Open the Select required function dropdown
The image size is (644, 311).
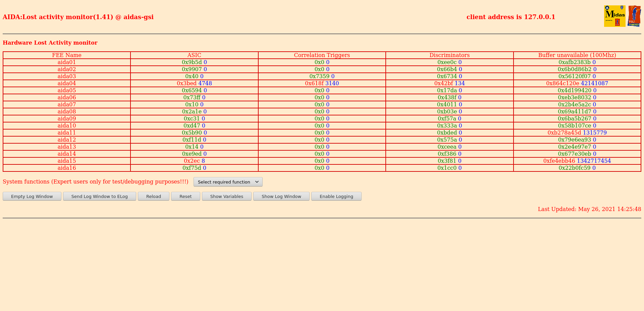(228, 182)
